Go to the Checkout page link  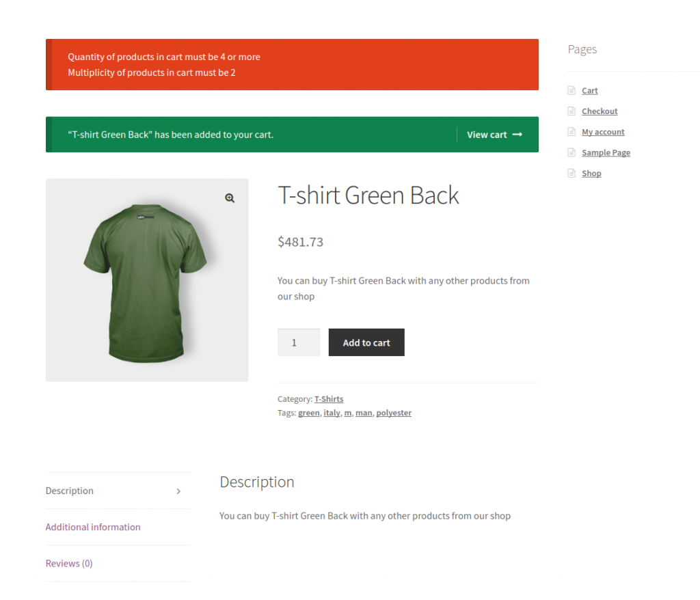600,111
